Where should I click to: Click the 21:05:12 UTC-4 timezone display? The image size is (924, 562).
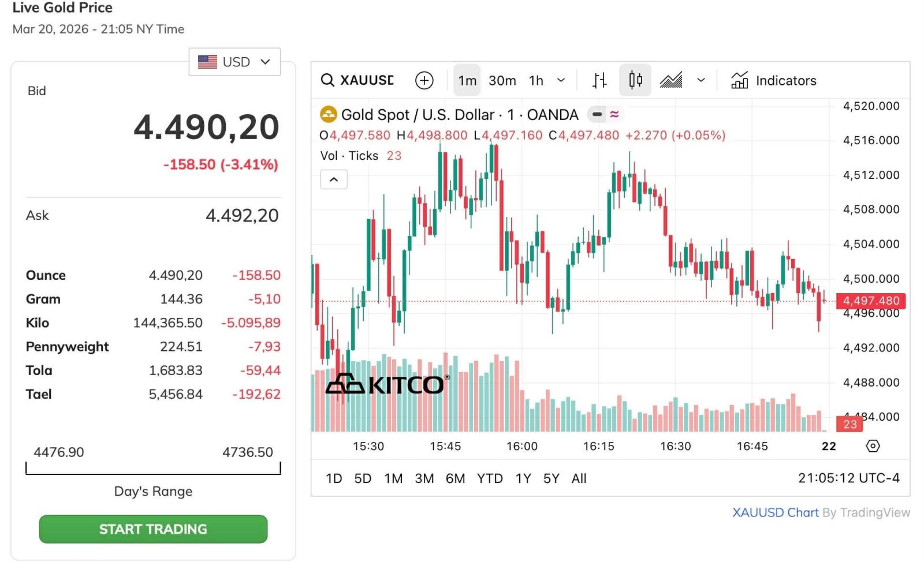pos(848,478)
